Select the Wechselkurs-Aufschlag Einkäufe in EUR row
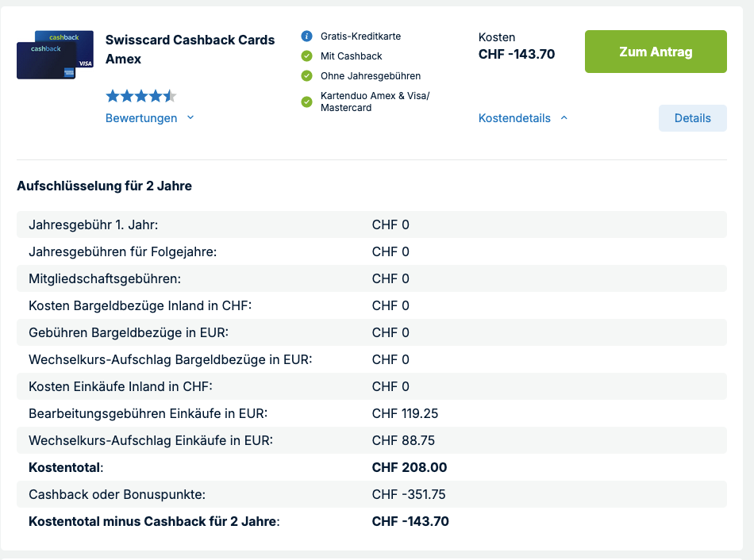The width and height of the screenshot is (754, 560). click(371, 441)
